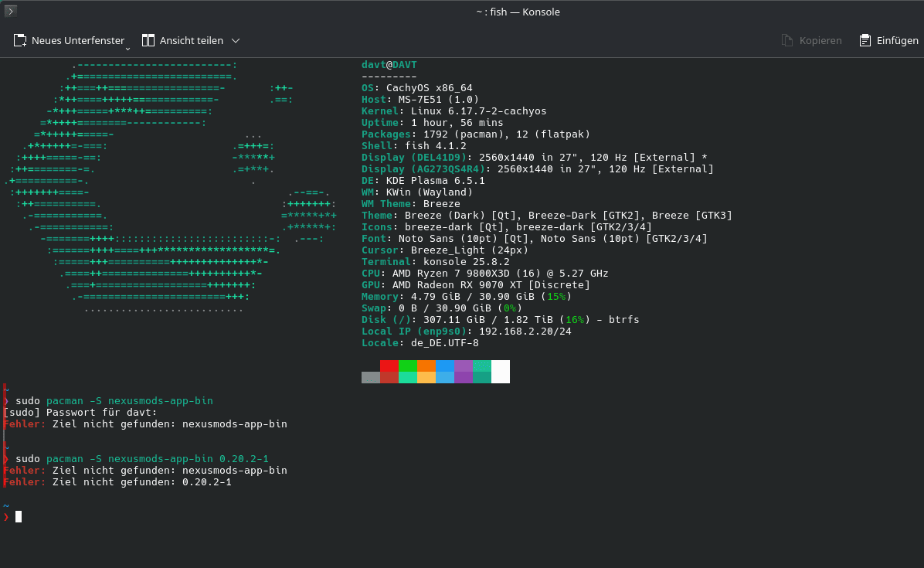Screen dimensions: 924x568
Task: Click the 'OS: CachyOS x86_64' line
Action: [x=417, y=88]
